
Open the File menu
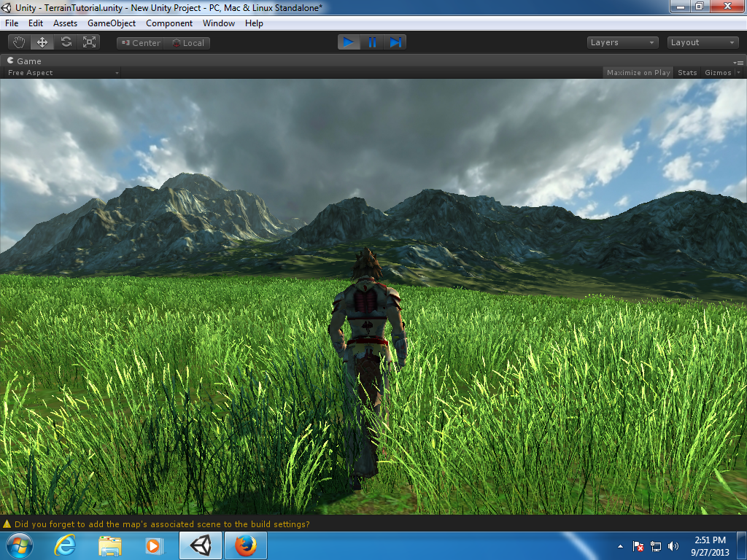[12, 23]
